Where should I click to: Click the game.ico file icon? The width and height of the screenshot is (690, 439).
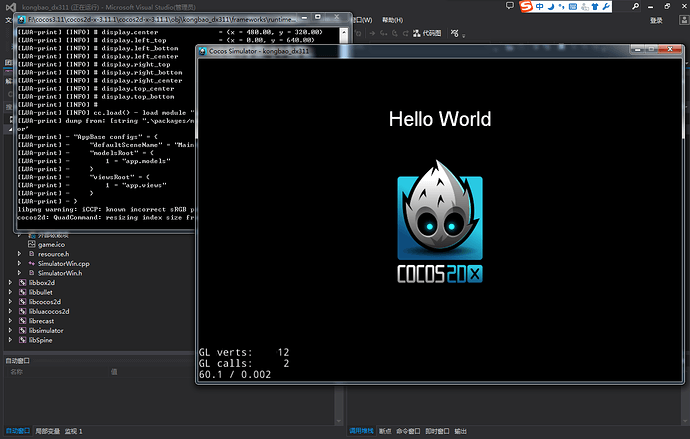(32, 244)
